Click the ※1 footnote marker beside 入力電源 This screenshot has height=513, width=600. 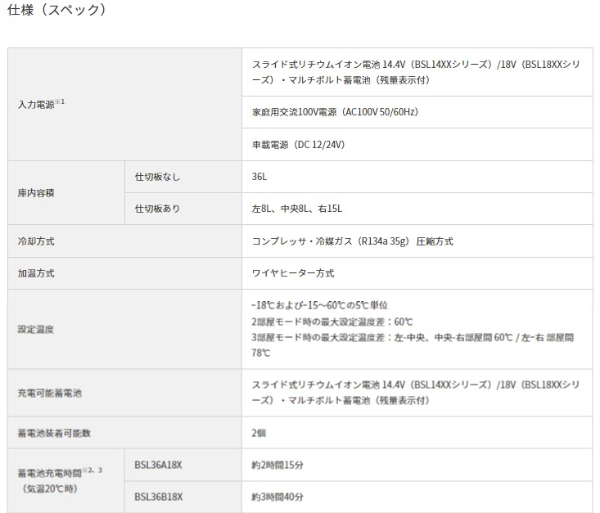coord(60,101)
